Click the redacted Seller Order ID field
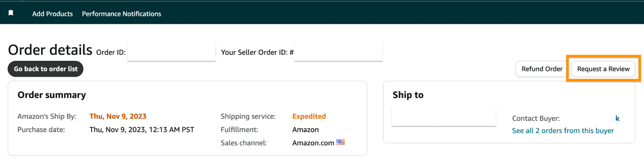The image size is (644, 165). [338, 51]
